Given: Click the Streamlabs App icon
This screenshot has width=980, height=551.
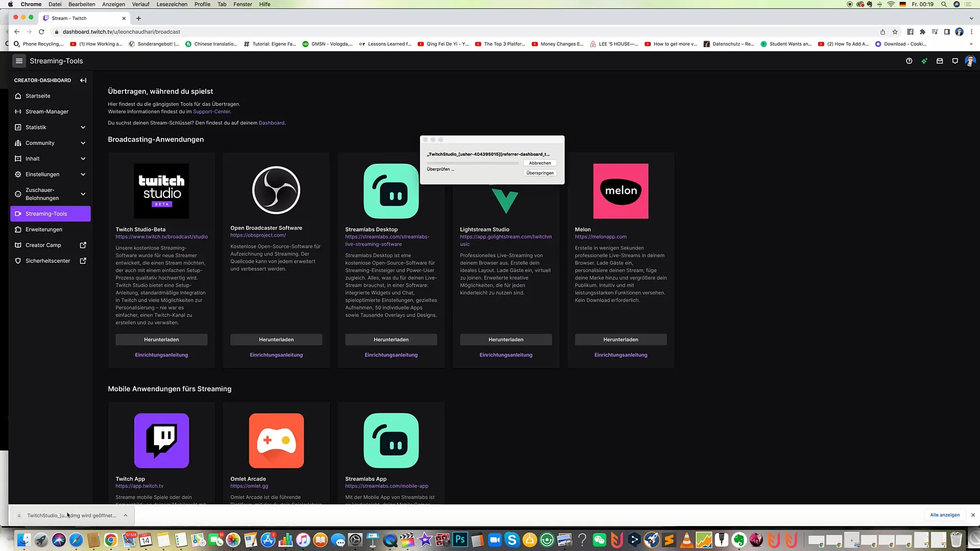Looking at the screenshot, I should [x=391, y=441].
